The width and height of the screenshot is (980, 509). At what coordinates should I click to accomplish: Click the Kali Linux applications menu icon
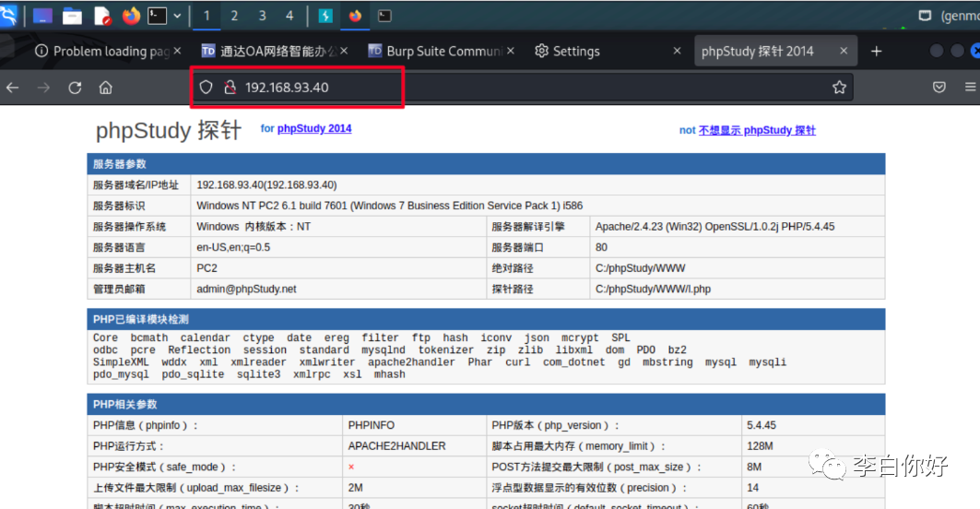(8, 16)
